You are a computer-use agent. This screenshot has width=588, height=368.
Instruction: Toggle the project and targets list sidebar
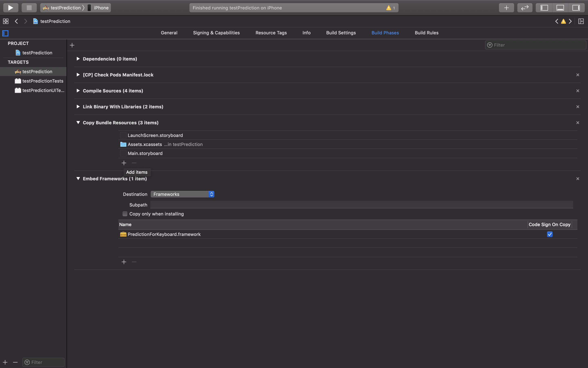coord(5,33)
